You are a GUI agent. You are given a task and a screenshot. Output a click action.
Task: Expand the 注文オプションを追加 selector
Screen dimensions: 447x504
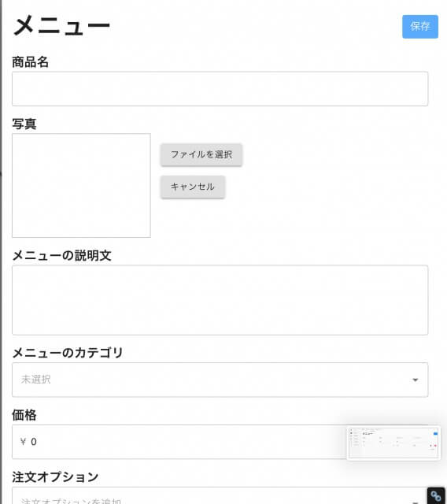(220, 495)
